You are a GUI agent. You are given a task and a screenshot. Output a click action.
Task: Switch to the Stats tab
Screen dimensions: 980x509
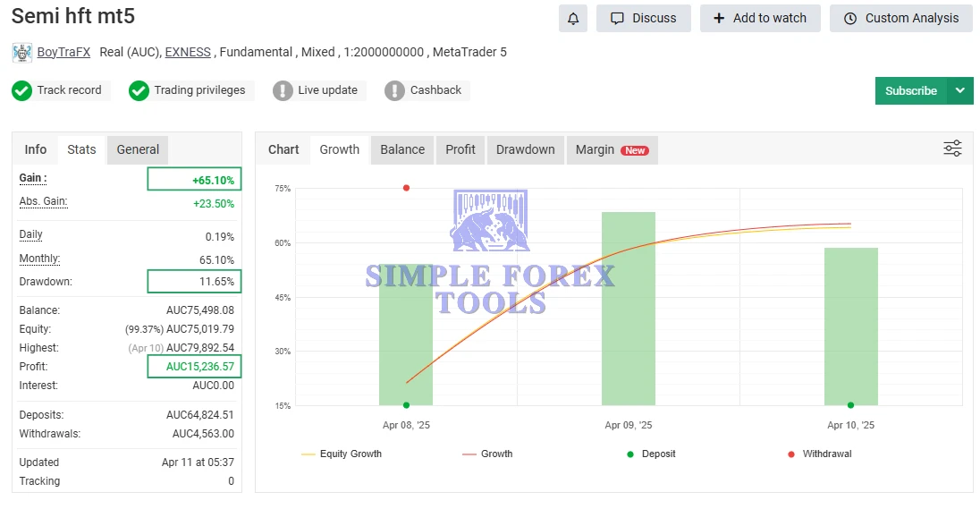click(82, 149)
